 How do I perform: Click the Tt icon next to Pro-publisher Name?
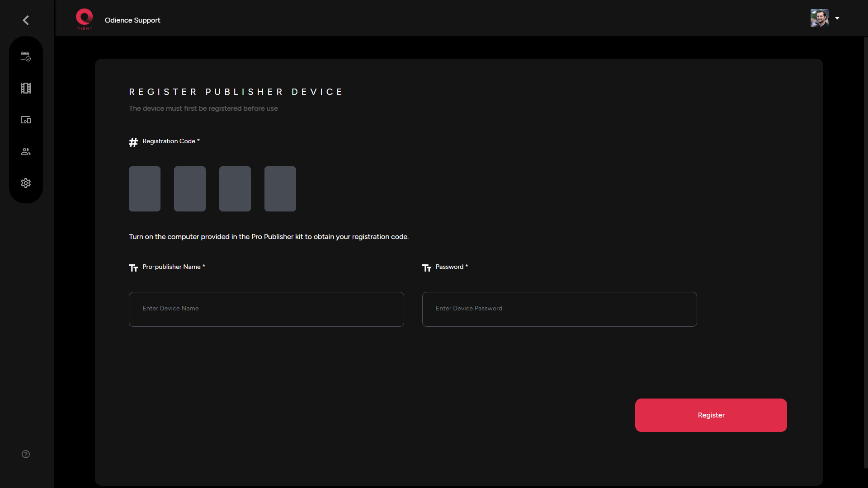(133, 267)
